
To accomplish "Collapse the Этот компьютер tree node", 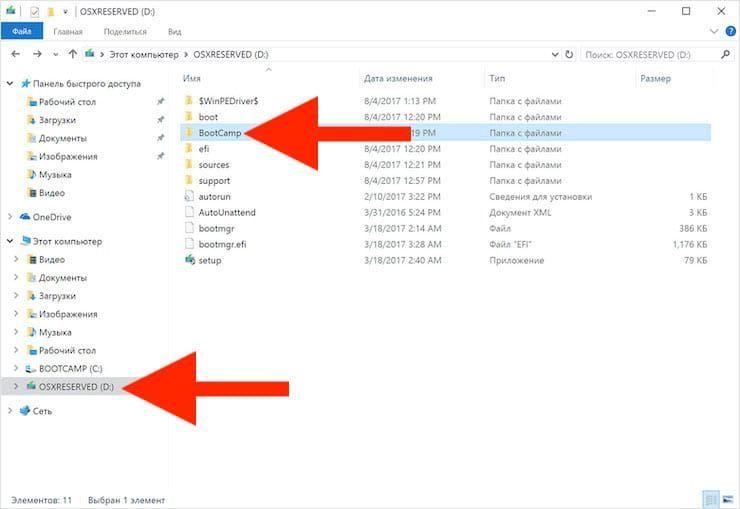I will pyautogui.click(x=9, y=241).
